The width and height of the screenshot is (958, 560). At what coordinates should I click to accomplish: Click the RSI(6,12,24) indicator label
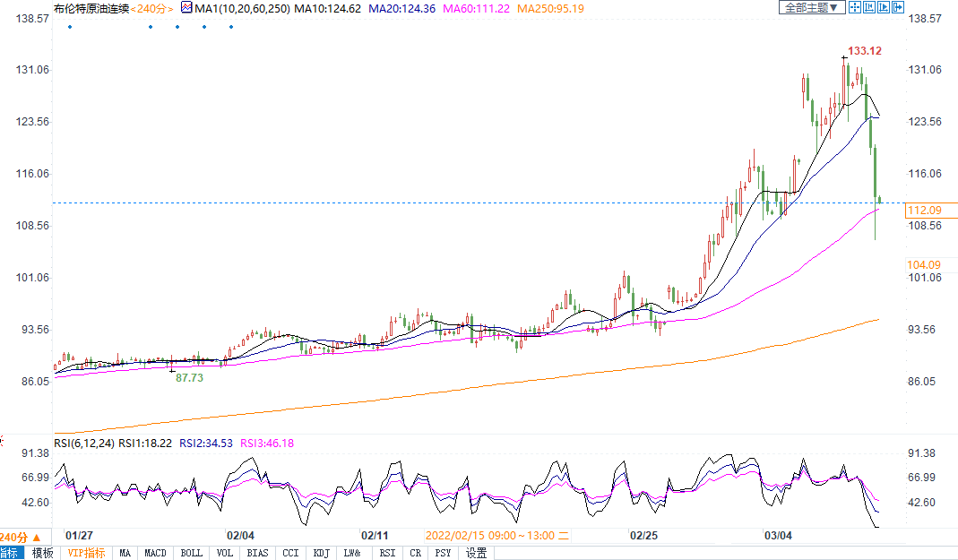click(84, 443)
